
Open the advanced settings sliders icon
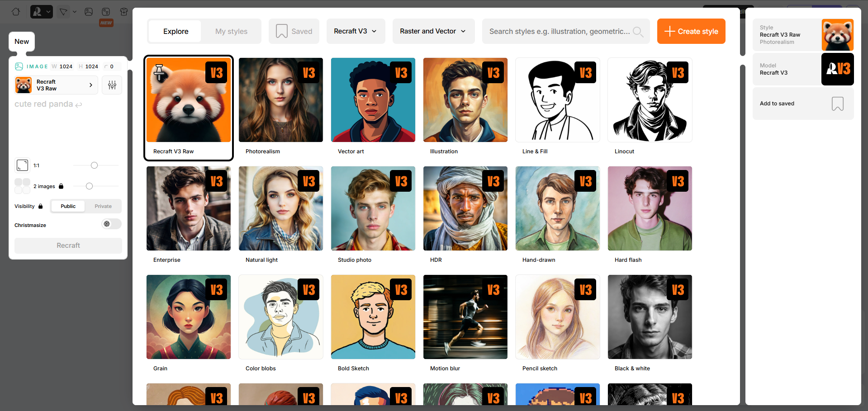pyautogui.click(x=112, y=85)
